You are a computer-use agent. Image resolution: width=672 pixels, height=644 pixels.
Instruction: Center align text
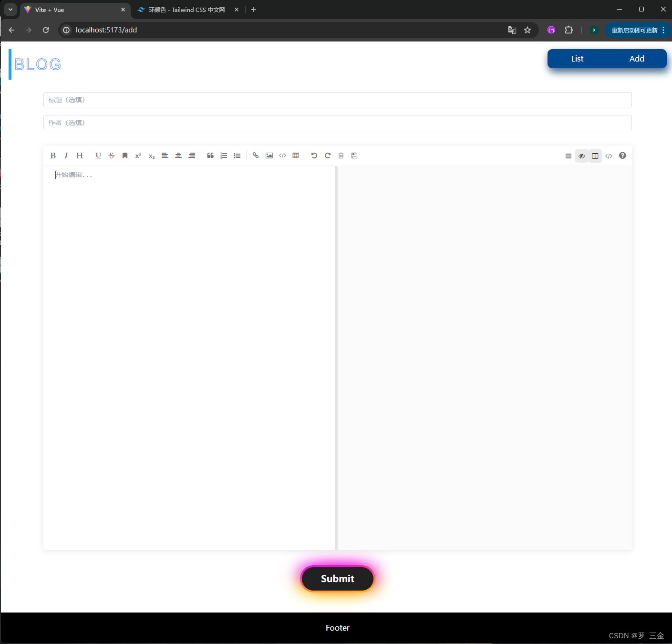click(178, 156)
